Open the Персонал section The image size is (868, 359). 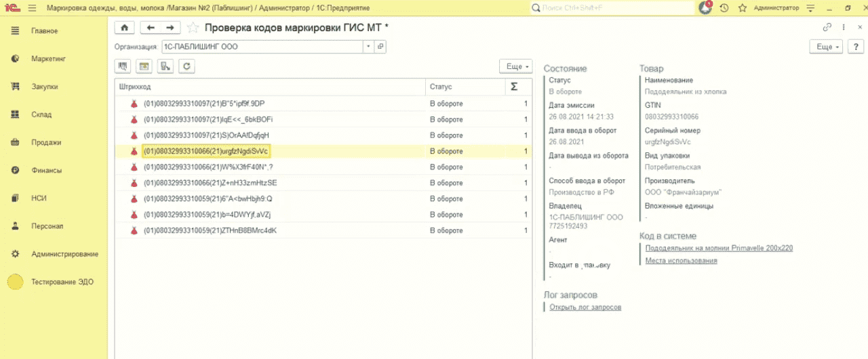tap(47, 226)
